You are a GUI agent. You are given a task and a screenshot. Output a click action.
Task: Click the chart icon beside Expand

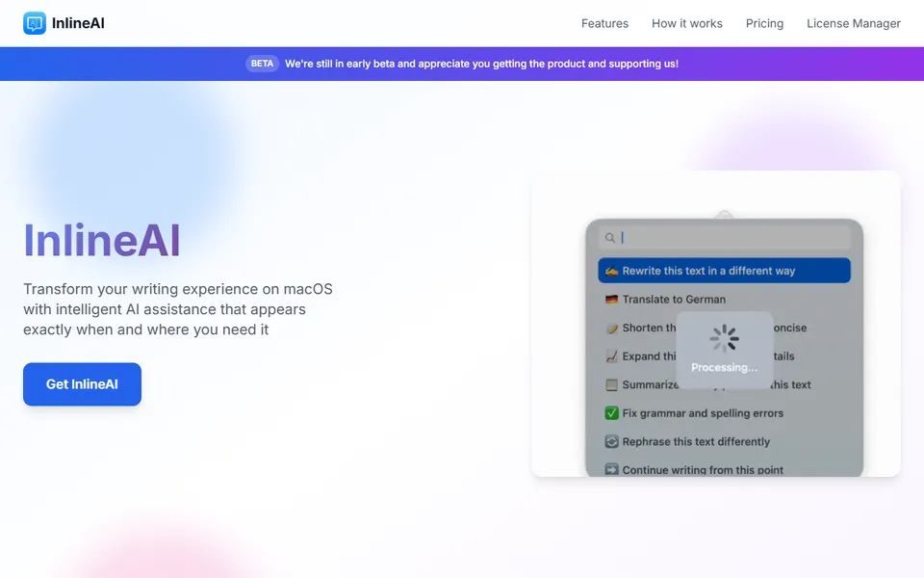pyautogui.click(x=612, y=356)
